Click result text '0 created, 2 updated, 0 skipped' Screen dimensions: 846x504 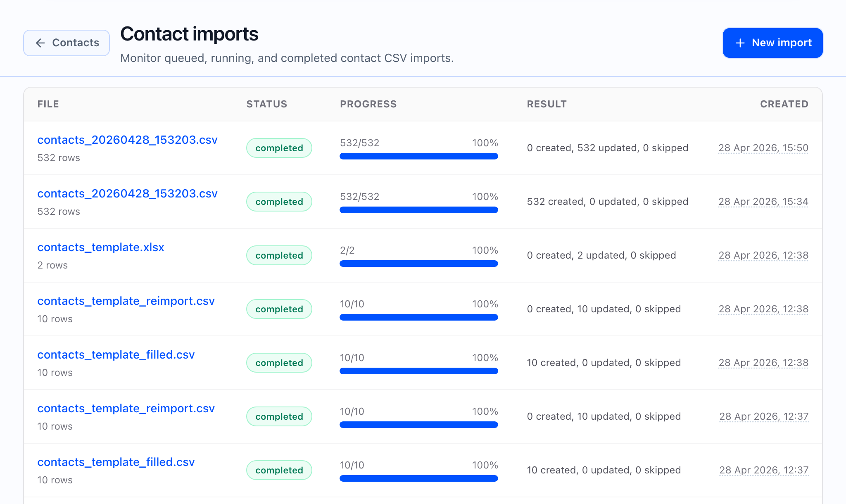pyautogui.click(x=601, y=255)
